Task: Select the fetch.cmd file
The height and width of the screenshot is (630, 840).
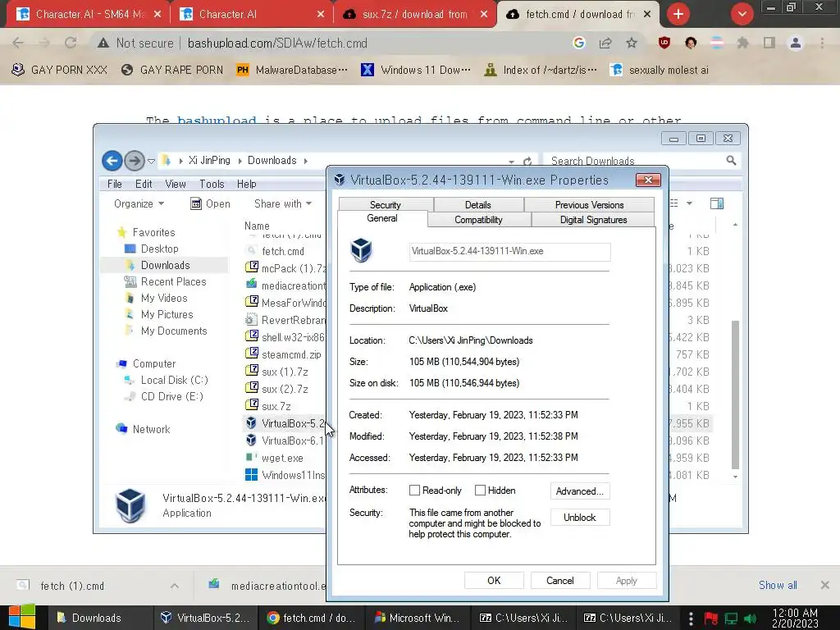Action: pos(283,251)
